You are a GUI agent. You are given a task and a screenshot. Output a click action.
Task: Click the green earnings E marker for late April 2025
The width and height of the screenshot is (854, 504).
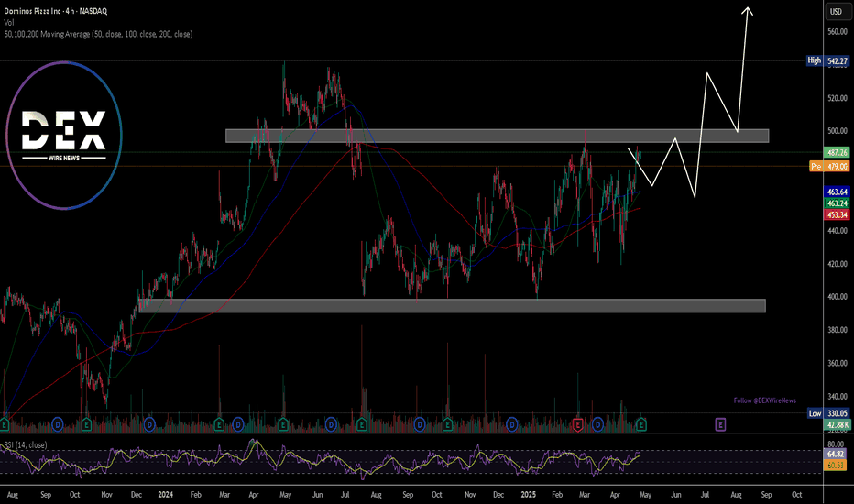641,424
